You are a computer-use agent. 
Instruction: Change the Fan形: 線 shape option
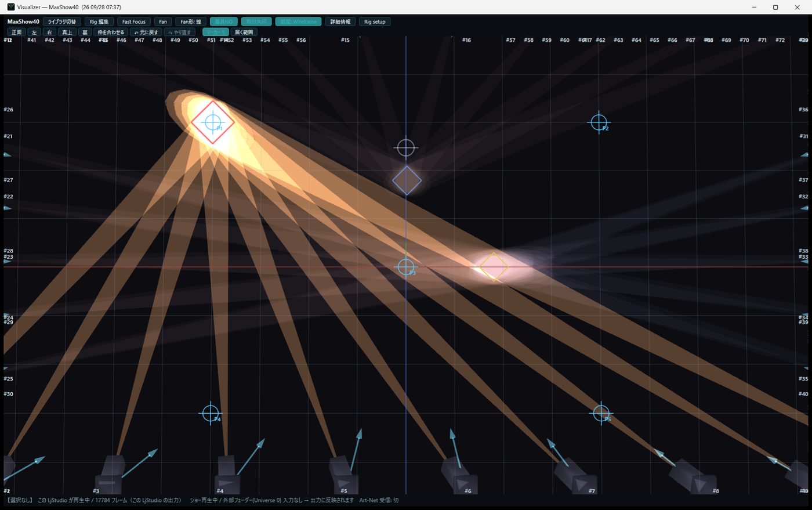coord(191,21)
